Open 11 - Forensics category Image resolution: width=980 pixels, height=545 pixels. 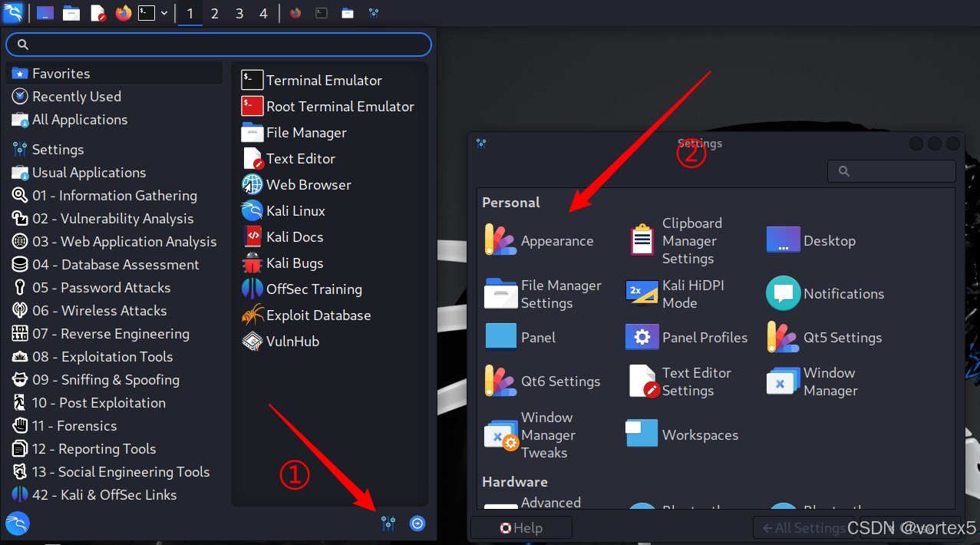point(114,425)
